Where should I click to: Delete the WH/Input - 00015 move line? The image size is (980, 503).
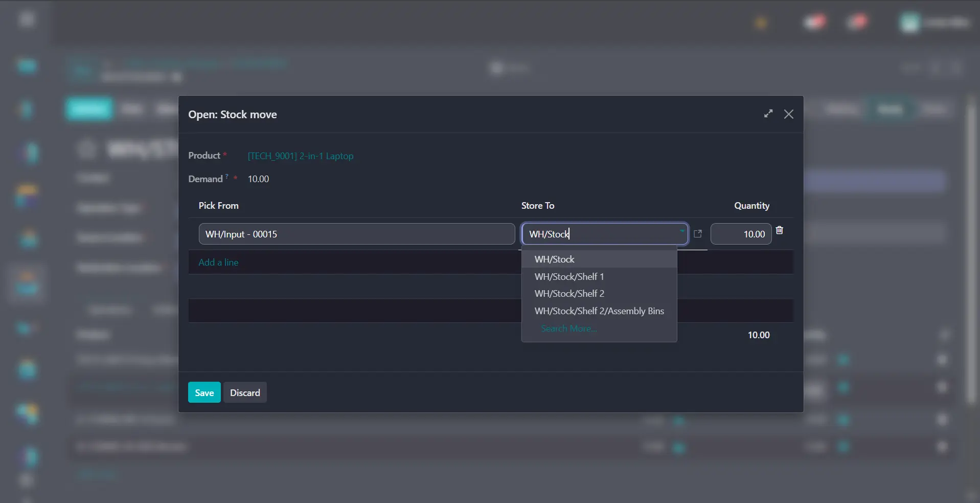click(x=780, y=230)
